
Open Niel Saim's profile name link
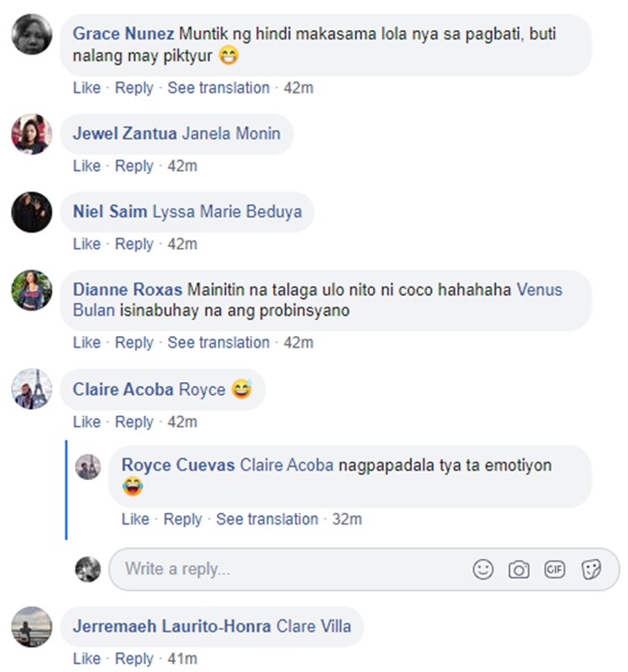(110, 212)
